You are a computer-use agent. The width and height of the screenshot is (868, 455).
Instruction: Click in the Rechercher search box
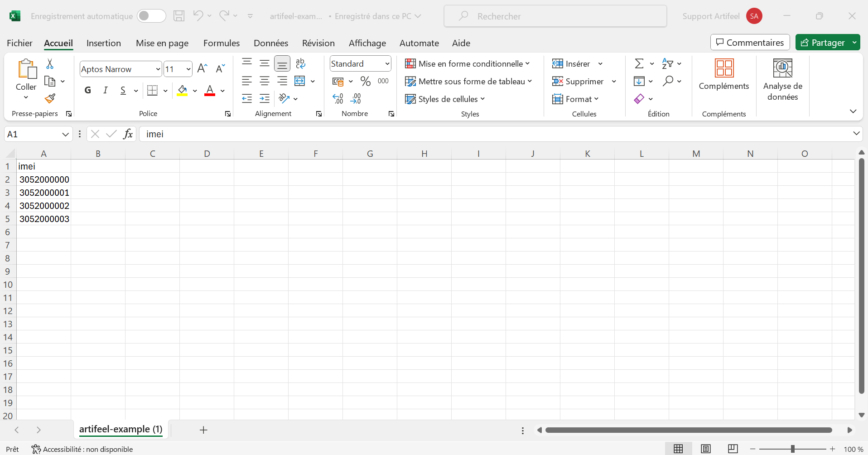point(555,16)
